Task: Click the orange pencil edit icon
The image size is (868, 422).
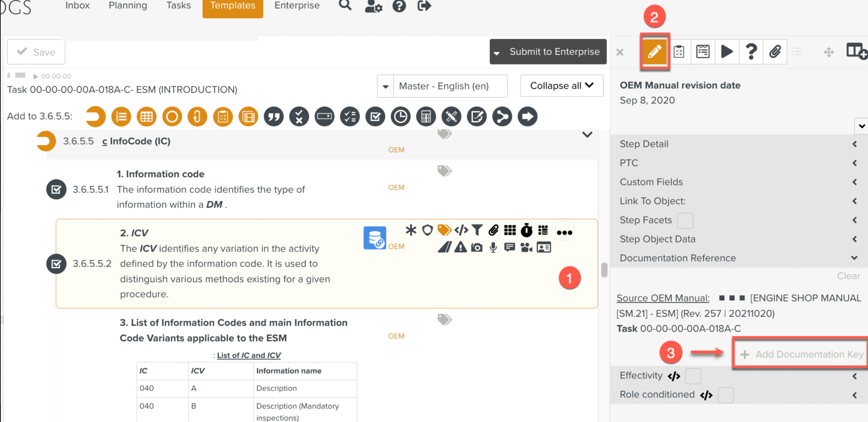Action: tap(654, 52)
